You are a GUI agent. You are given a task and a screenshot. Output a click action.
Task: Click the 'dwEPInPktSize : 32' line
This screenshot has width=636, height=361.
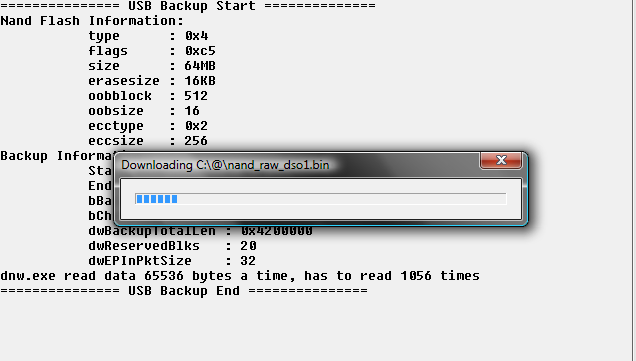coord(172,261)
